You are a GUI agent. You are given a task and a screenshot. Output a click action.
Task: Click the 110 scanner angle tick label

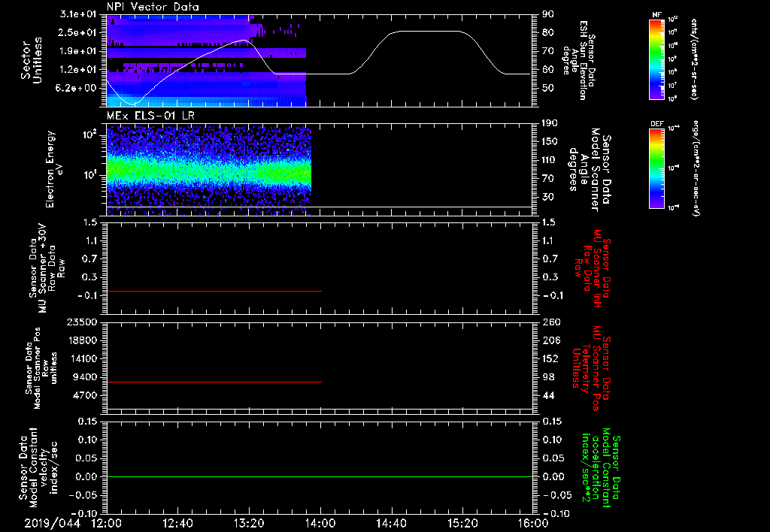(550, 160)
